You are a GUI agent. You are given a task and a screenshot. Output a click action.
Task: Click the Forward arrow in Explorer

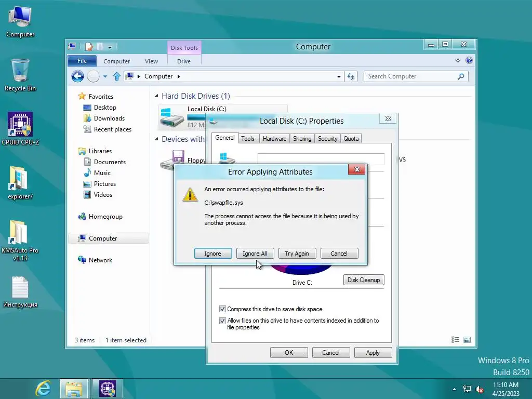(94, 76)
